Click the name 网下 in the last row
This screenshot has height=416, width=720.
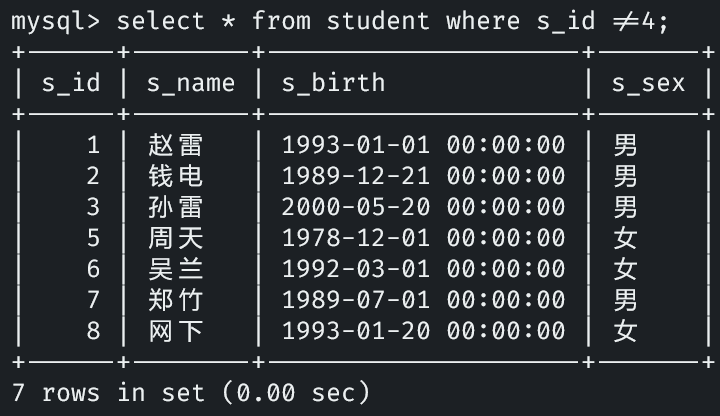click(x=176, y=330)
